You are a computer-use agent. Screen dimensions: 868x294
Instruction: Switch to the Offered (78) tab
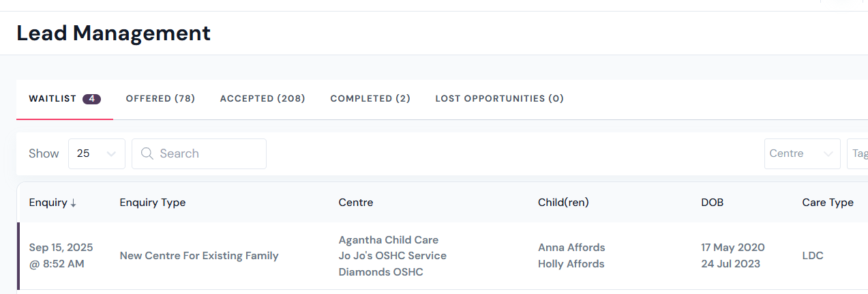pos(160,99)
